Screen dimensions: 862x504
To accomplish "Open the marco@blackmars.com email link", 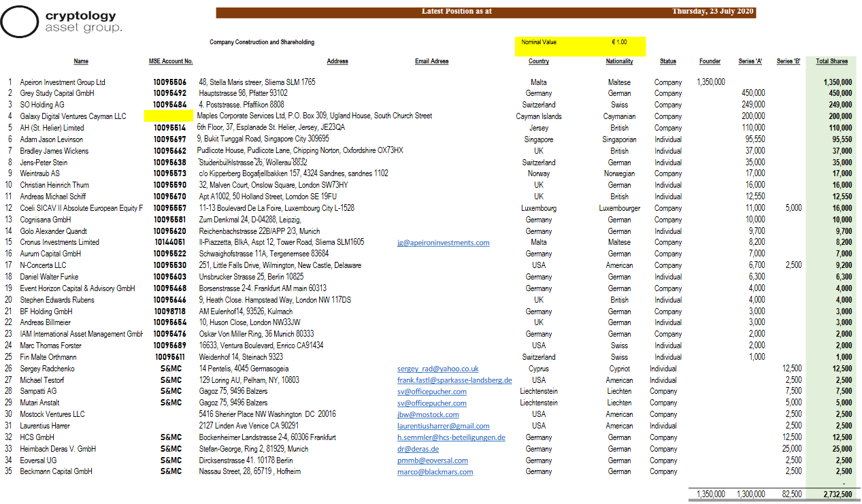I will click(x=435, y=472).
